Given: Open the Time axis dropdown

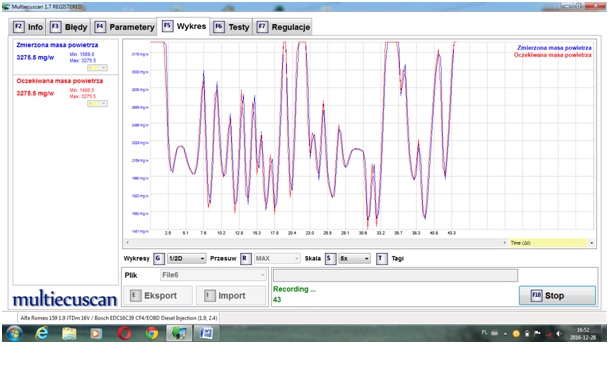Looking at the screenshot, I should click(x=552, y=243).
